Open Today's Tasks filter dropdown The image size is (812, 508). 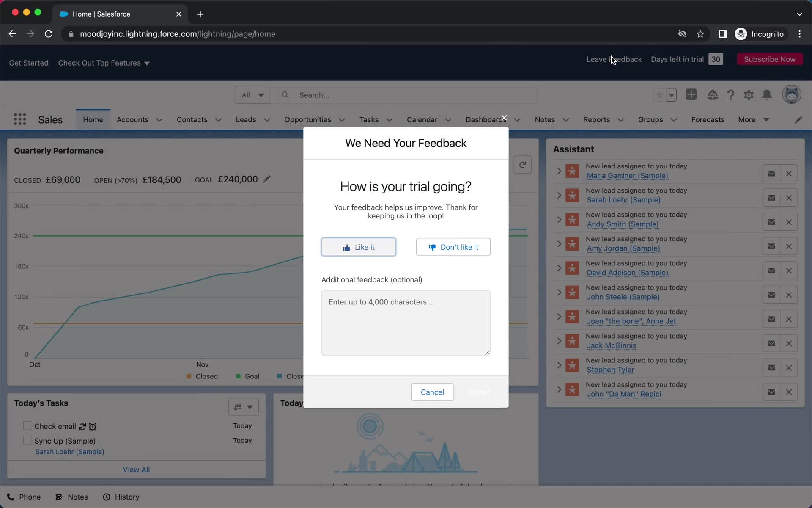pos(244,407)
